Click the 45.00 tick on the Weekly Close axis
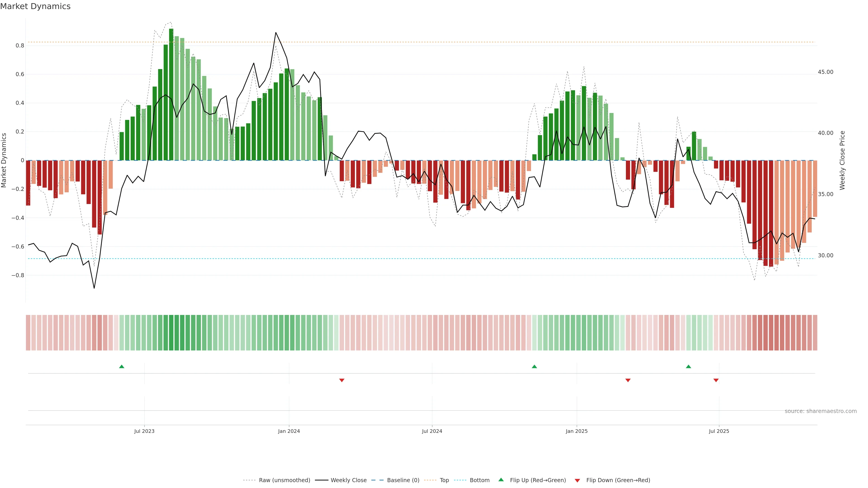This screenshot has height=488, width=868. pos(825,72)
